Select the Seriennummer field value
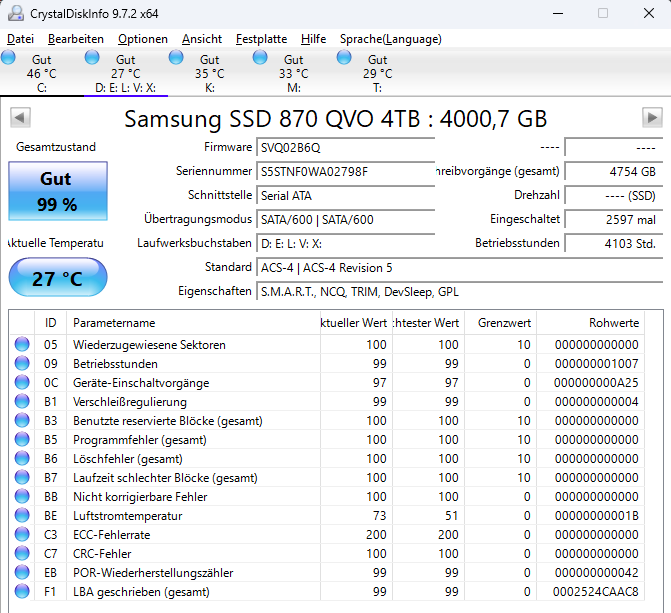The height and width of the screenshot is (613, 671). (345, 172)
